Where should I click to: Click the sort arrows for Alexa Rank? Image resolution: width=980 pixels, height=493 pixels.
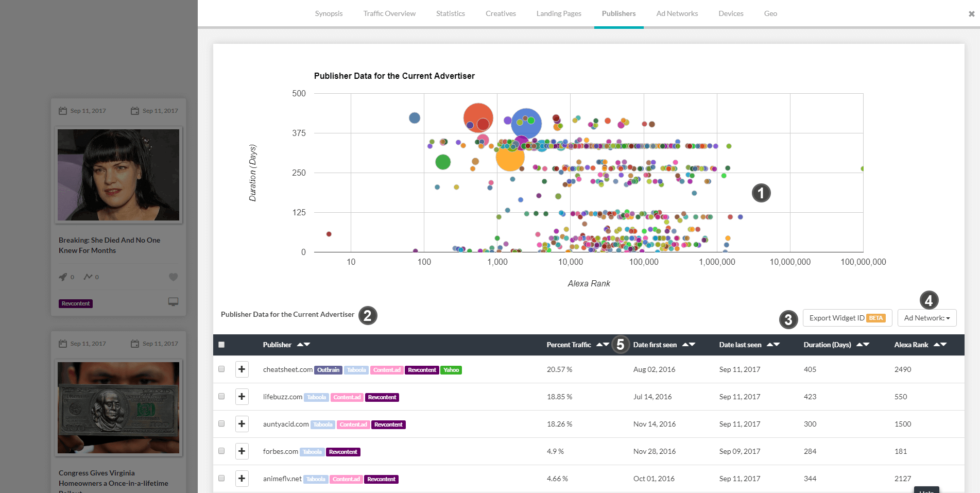[x=940, y=345]
